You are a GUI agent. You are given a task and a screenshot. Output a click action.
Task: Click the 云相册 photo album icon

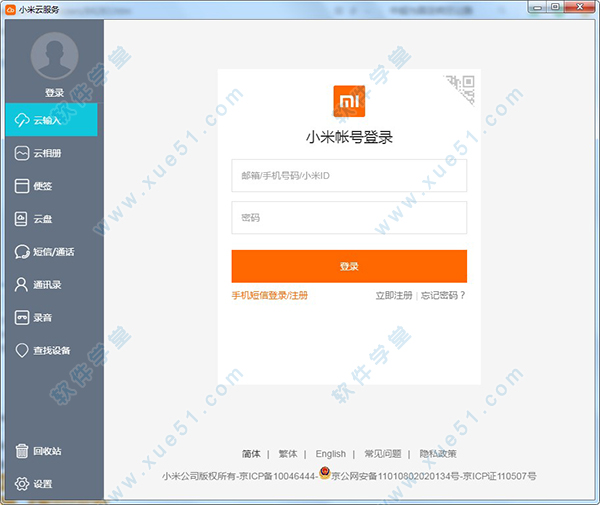pos(22,153)
